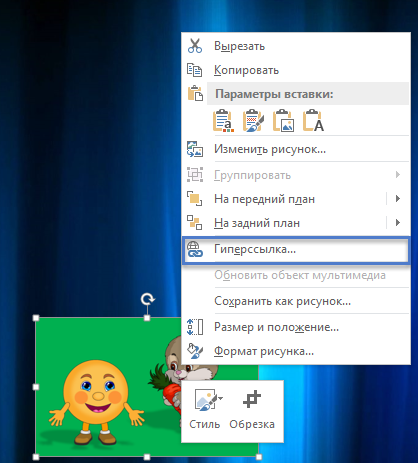
Task: Expand the На передний план submenu arrow
Action: click(397, 199)
